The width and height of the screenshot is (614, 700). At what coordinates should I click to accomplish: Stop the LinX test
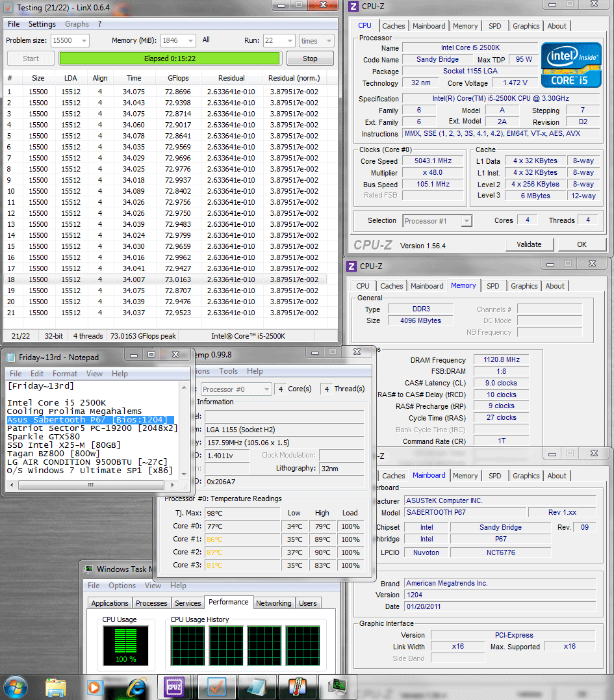[x=310, y=58]
